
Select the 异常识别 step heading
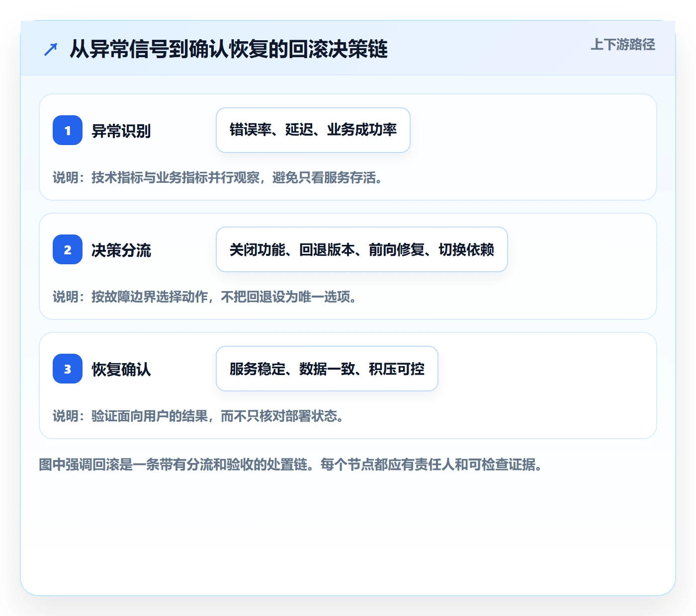(x=121, y=131)
